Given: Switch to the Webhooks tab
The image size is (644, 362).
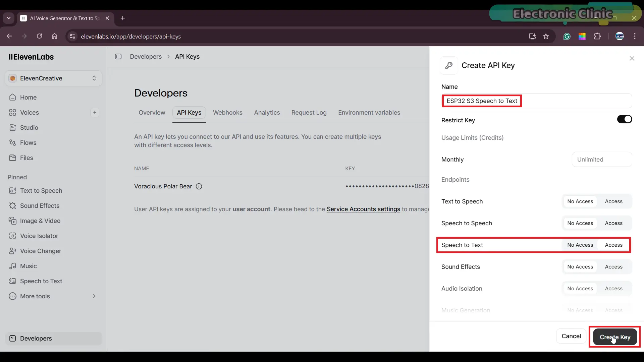Looking at the screenshot, I should [228, 113].
